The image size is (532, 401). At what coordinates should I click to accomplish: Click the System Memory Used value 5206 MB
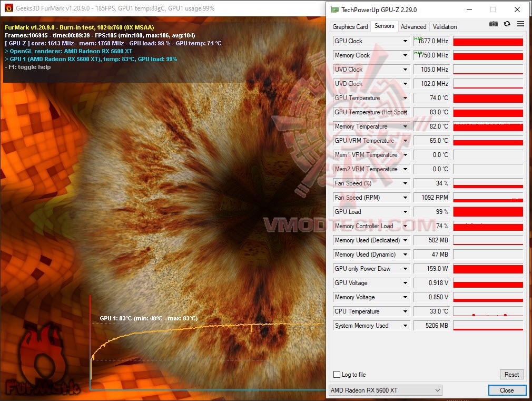[431, 326]
